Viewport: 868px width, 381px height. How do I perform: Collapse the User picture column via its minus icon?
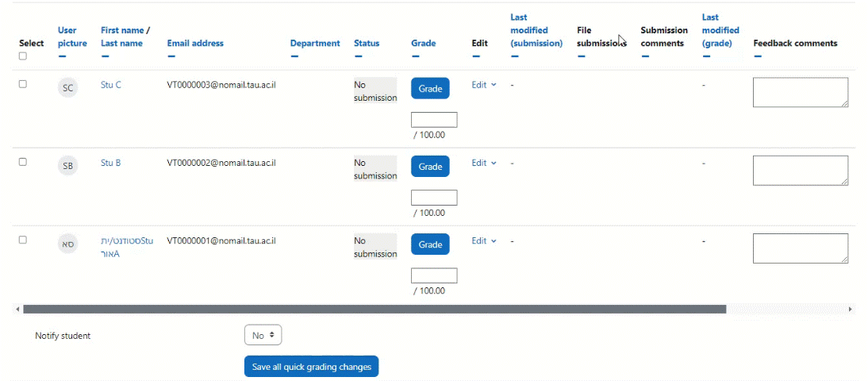(x=62, y=56)
